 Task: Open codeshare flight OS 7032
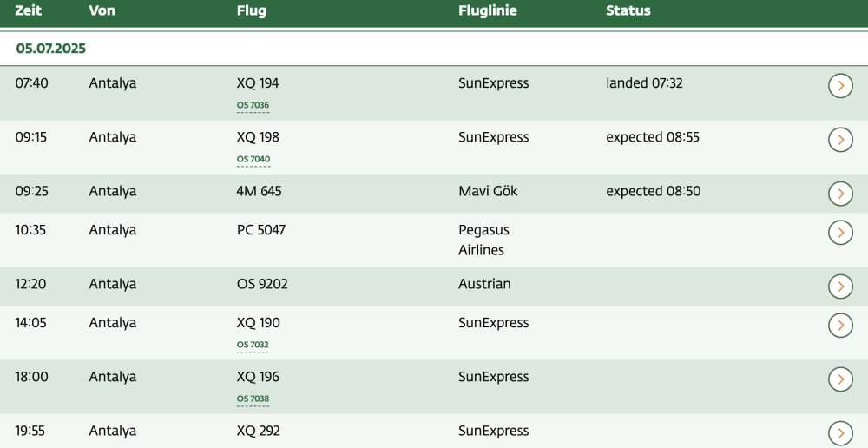[253, 346]
